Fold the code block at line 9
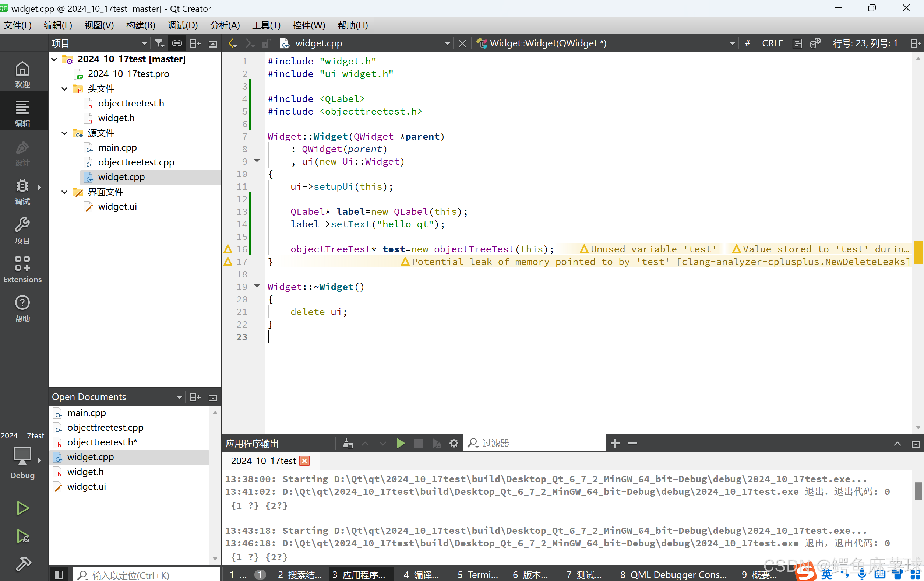 [257, 161]
